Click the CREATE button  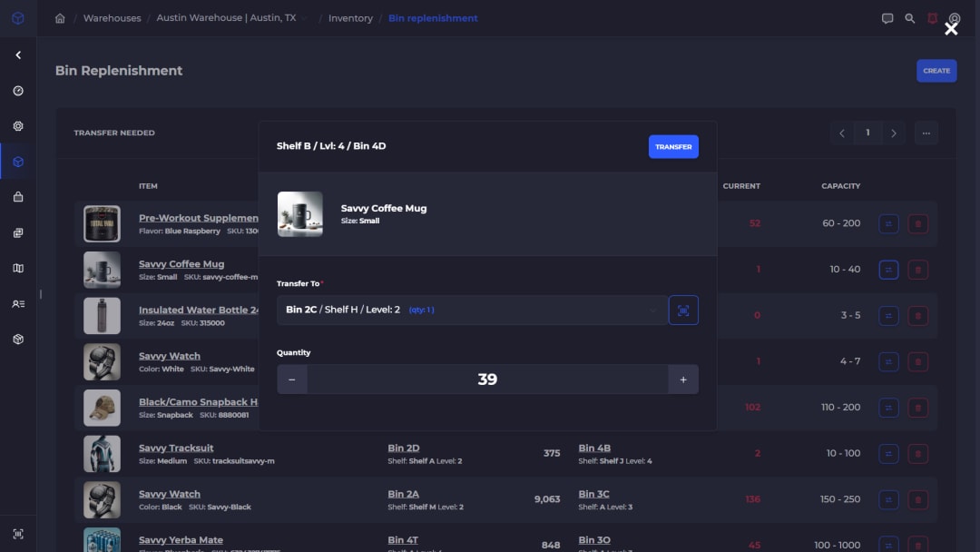936,71
